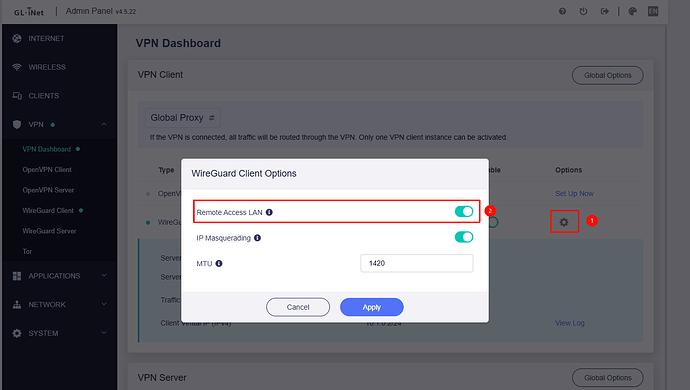Select OpenVPN Server in the sidebar

click(x=48, y=190)
